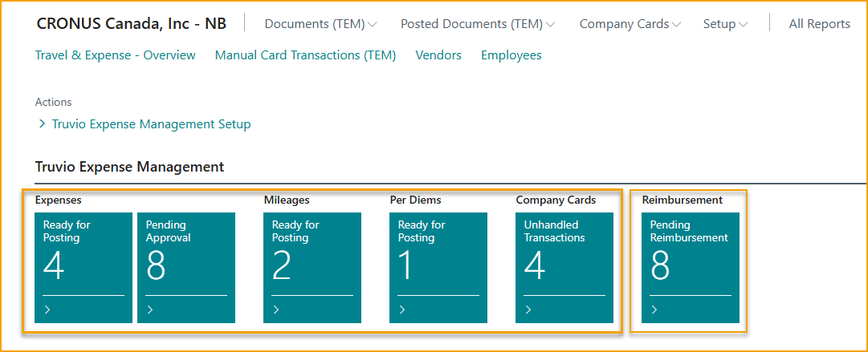868x352 pixels.
Task: Click arrow icon on Pending Approval tile
Action: click(150, 310)
